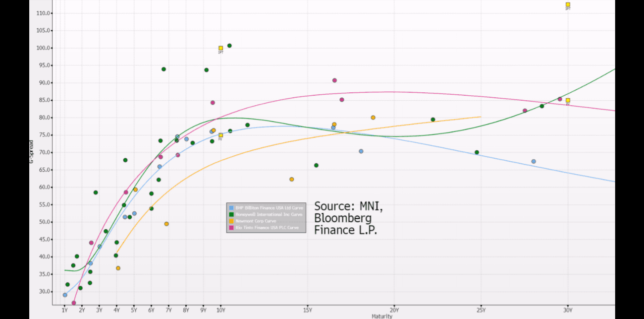
Task: Select the Honeywell International Inc Curve label
Action: point(269,214)
